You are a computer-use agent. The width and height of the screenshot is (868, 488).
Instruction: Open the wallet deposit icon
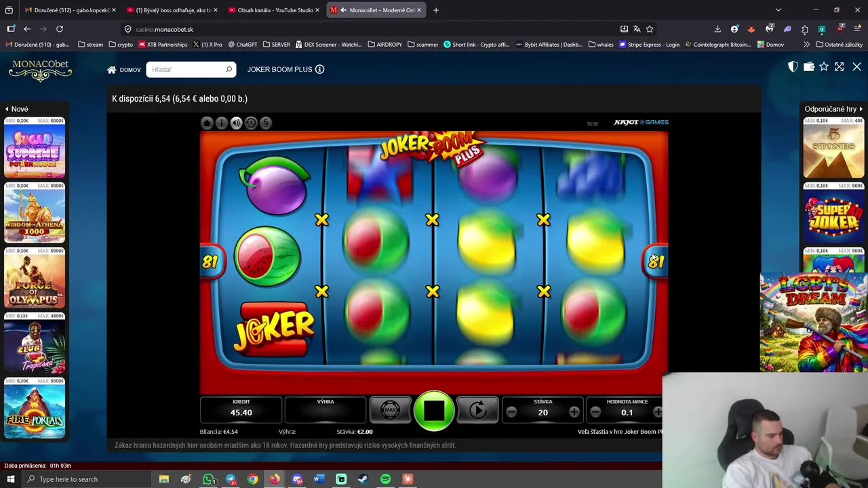[x=808, y=66]
